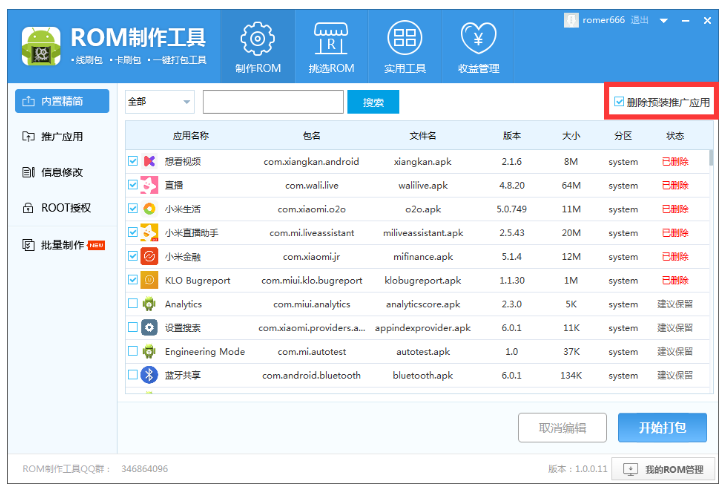Uncheck the 小米金融 row checkbox

click(133, 256)
